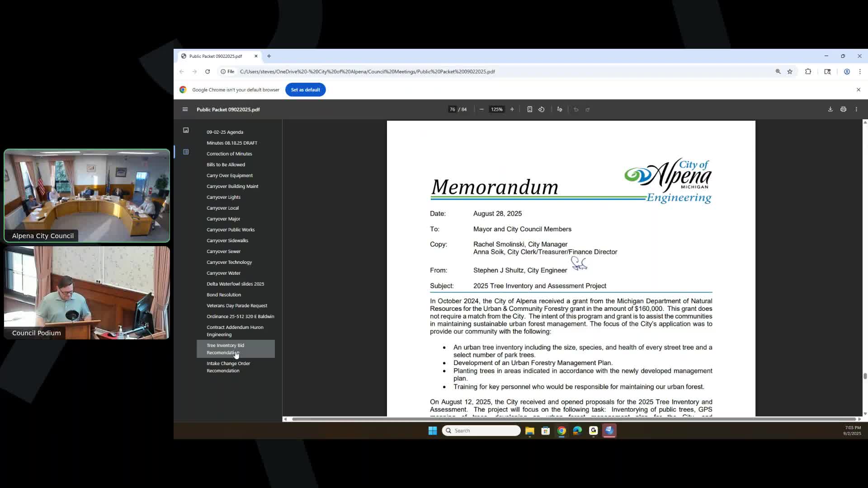Click the zoom in plus button

coord(512,109)
